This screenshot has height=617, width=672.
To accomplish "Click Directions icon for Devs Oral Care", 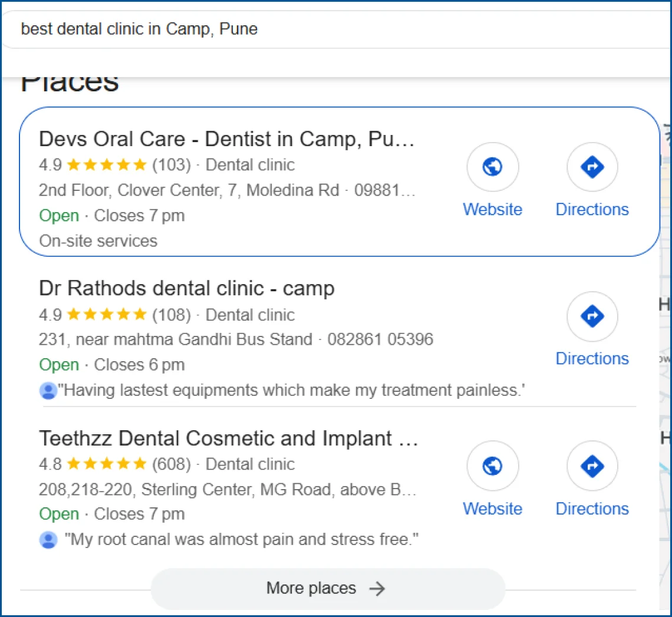I will [592, 168].
